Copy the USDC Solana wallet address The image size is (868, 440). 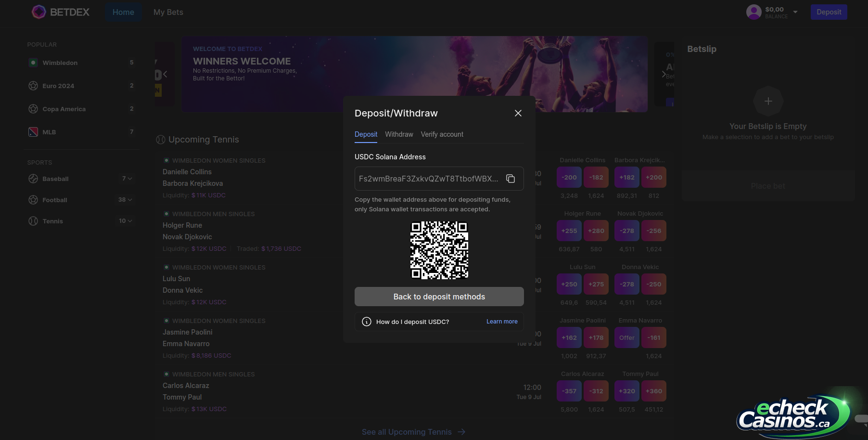coord(511,179)
